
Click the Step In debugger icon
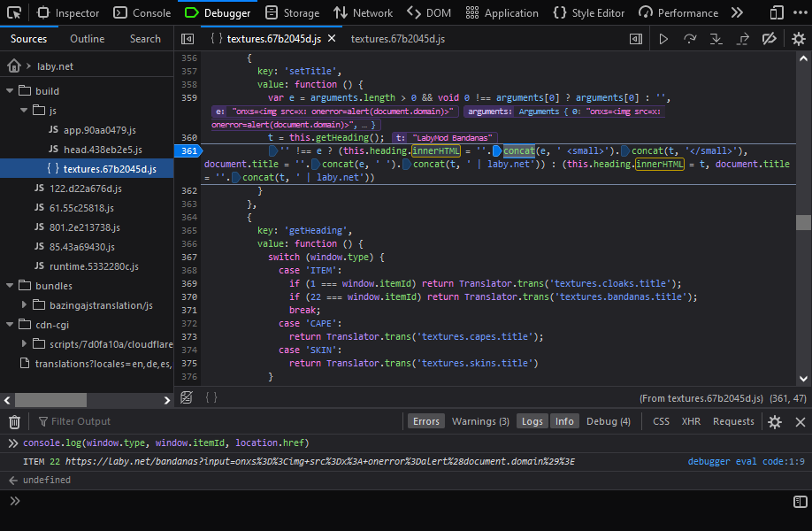click(x=716, y=39)
